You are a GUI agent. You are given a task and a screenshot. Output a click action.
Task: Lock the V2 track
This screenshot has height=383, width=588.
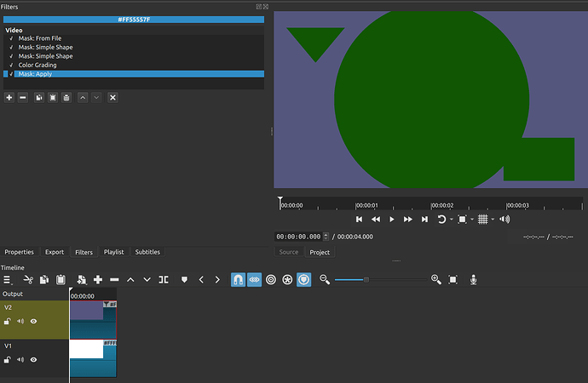tap(7, 321)
